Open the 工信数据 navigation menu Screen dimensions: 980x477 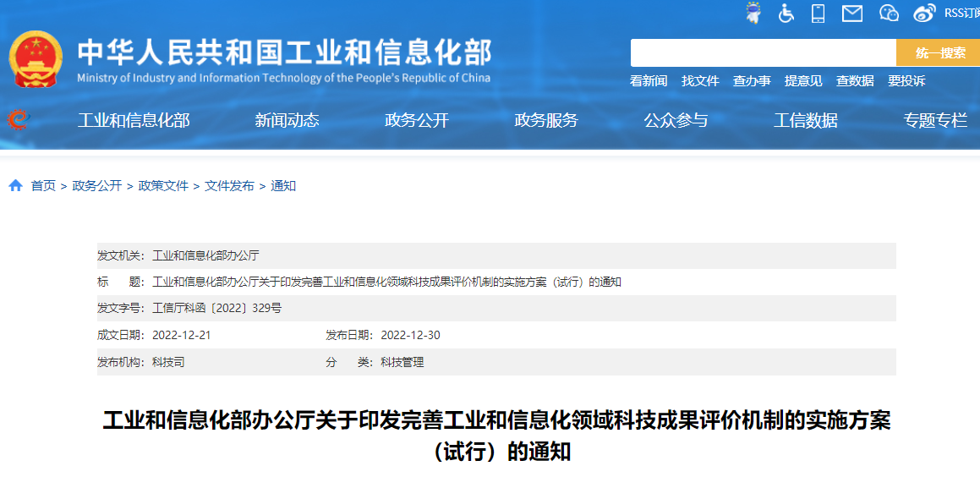[805, 120]
